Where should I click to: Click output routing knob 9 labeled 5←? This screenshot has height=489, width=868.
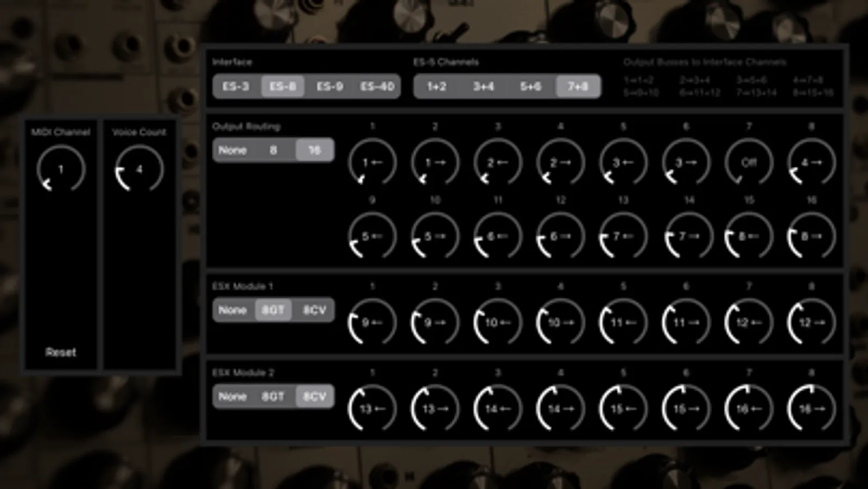coord(372,236)
